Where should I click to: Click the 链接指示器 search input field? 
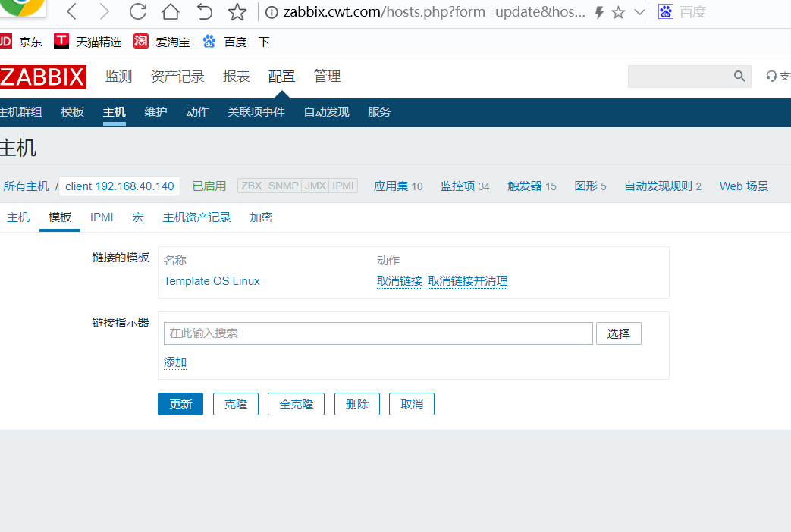(378, 333)
